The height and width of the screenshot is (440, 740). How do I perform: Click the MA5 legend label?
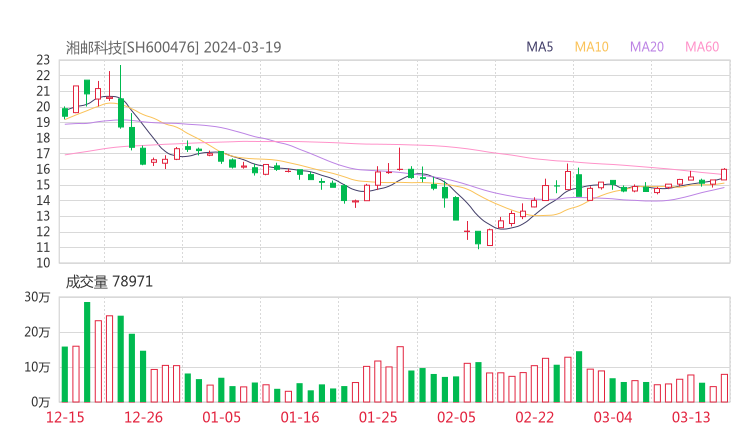(x=539, y=47)
